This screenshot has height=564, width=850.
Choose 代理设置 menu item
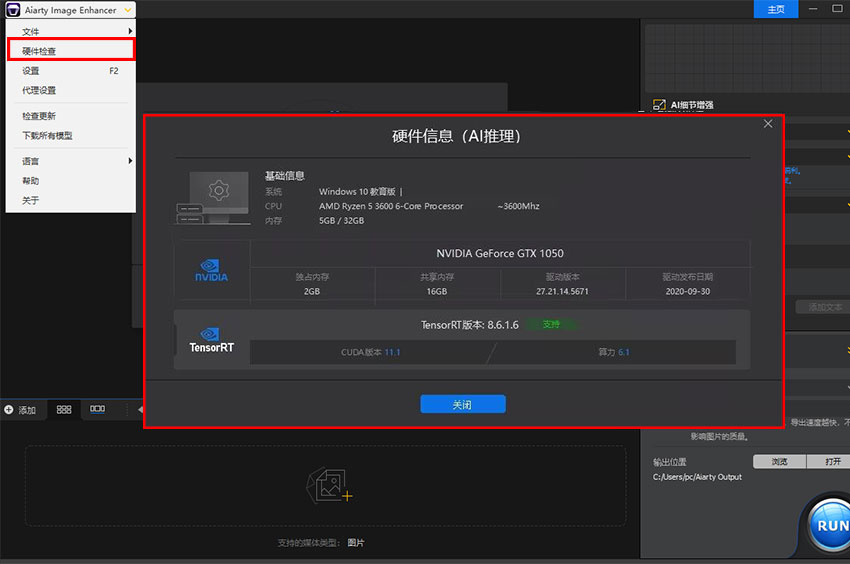(70, 90)
